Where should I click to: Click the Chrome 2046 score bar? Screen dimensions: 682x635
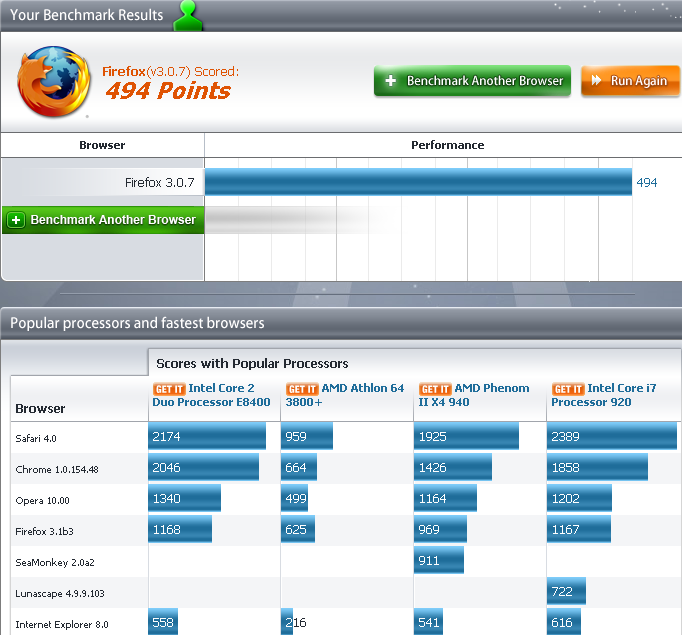(204, 467)
